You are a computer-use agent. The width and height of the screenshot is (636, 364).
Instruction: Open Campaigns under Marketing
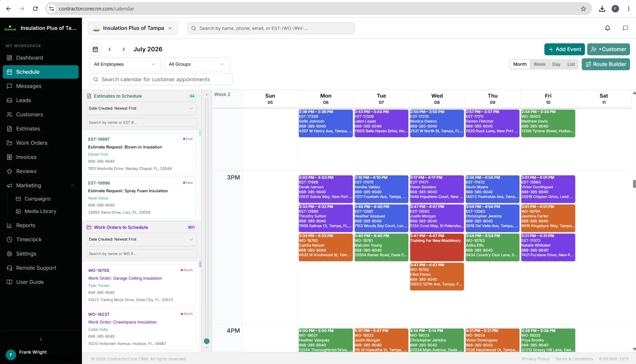pyautogui.click(x=37, y=199)
